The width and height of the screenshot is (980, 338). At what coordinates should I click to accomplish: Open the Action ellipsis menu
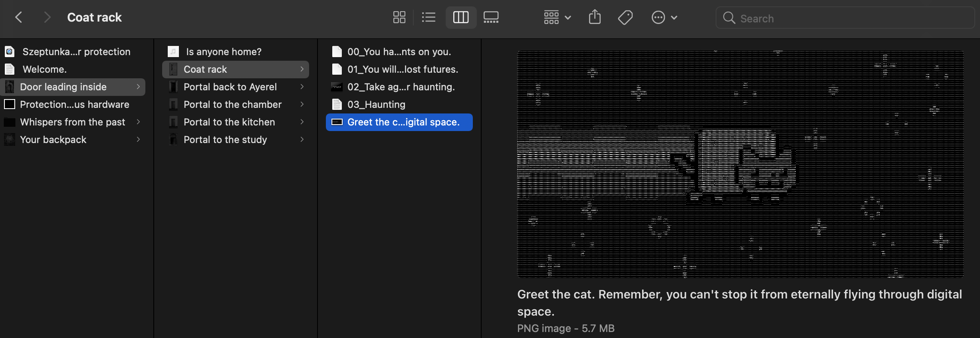coord(664,18)
